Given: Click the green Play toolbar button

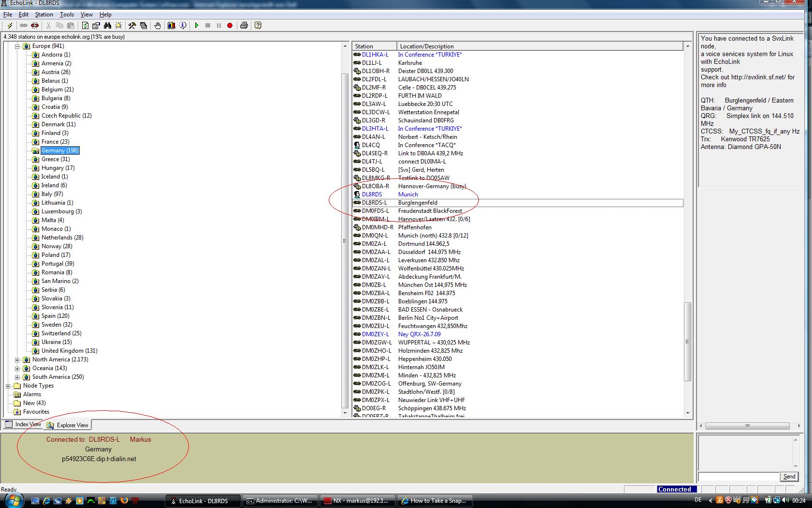Looking at the screenshot, I should click(x=197, y=26).
